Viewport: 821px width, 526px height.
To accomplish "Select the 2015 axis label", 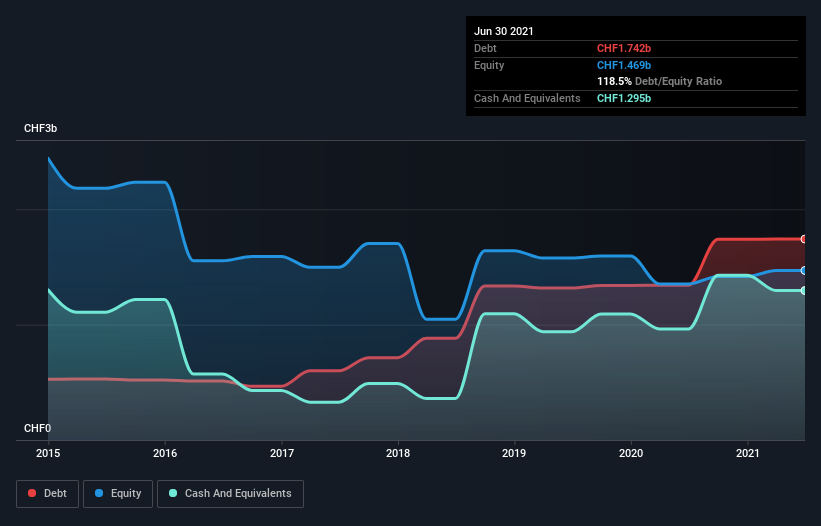I will (x=48, y=454).
